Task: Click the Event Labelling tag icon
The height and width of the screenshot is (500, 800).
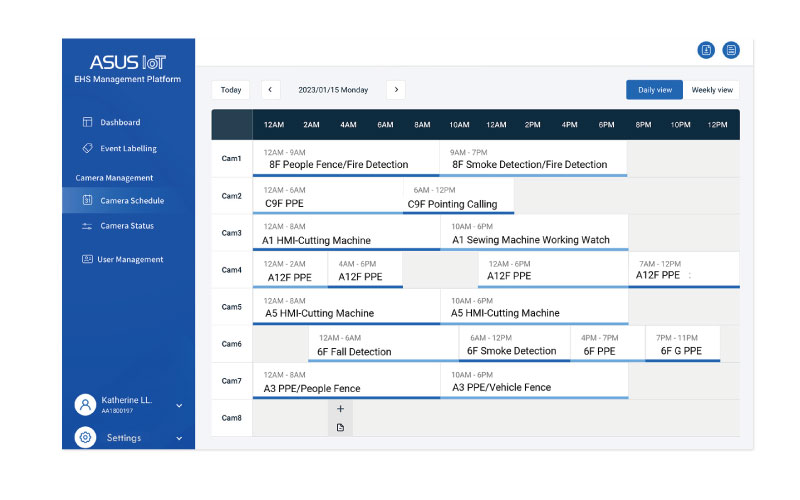Action: [87, 148]
